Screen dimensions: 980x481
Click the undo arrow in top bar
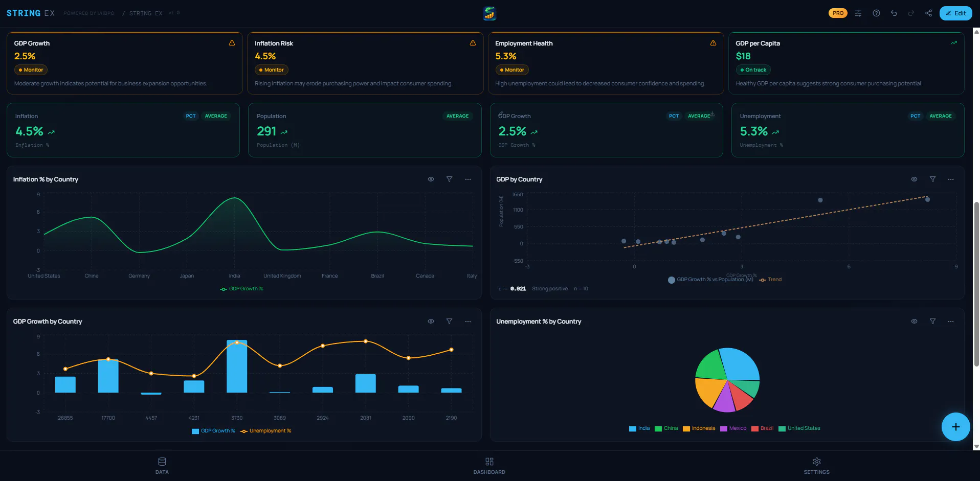coord(894,13)
